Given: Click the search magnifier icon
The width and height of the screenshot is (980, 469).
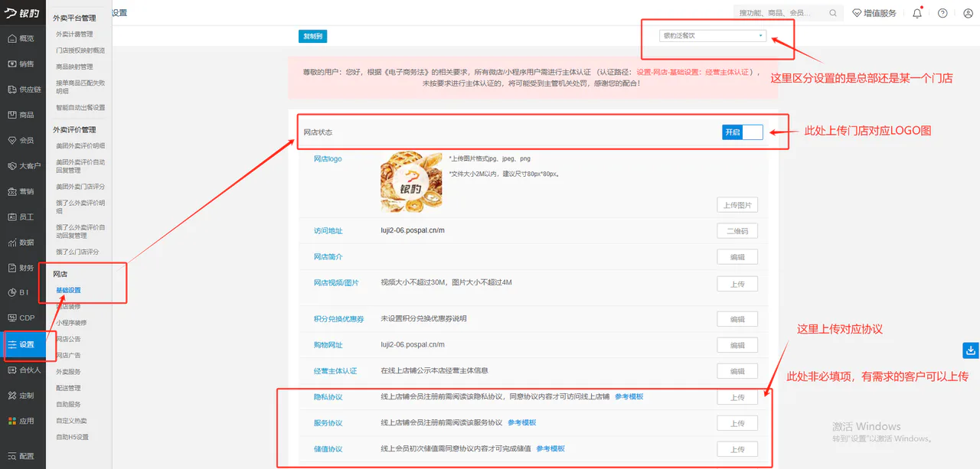Looking at the screenshot, I should 833,13.
